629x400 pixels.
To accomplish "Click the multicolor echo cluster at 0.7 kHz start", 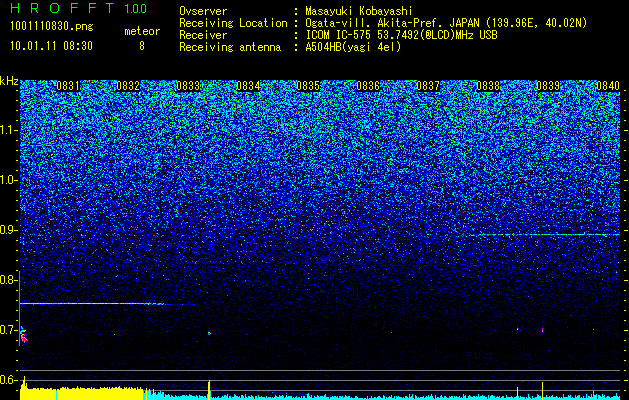I will [x=24, y=334].
